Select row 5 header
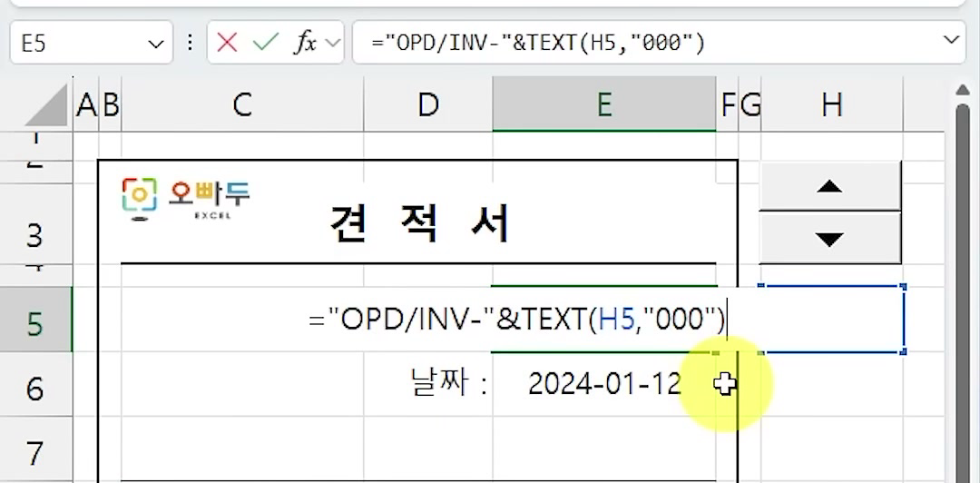980x483 pixels. (x=35, y=320)
